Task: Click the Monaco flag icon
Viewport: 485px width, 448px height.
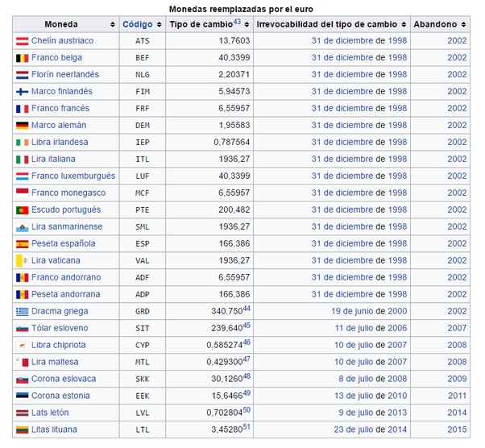Action: click(23, 193)
